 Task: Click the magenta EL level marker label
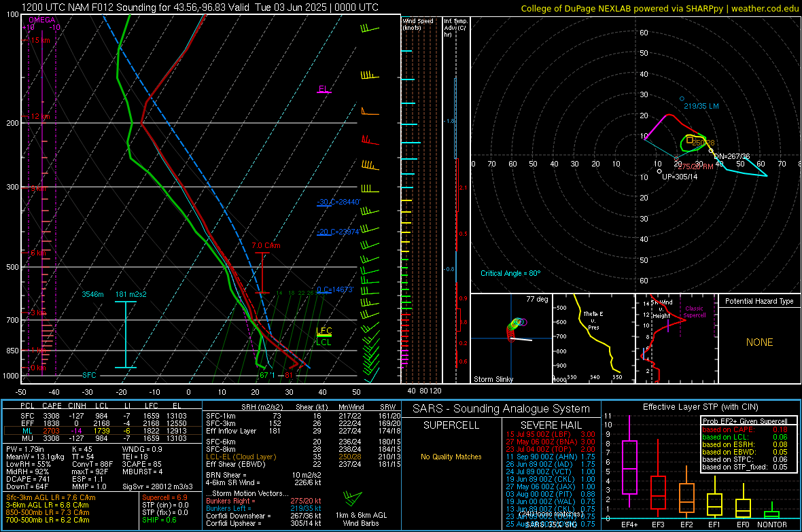click(x=323, y=89)
